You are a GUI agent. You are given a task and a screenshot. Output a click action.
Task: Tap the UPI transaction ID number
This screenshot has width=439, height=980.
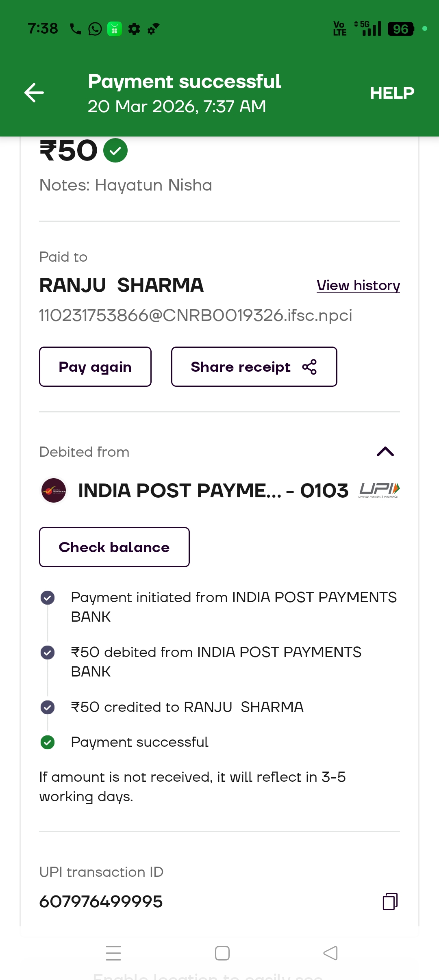click(x=101, y=901)
